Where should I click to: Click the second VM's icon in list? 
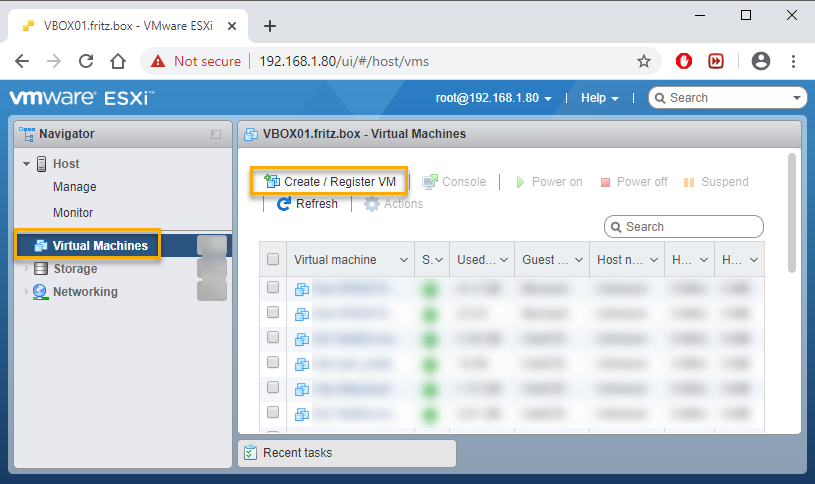point(302,314)
